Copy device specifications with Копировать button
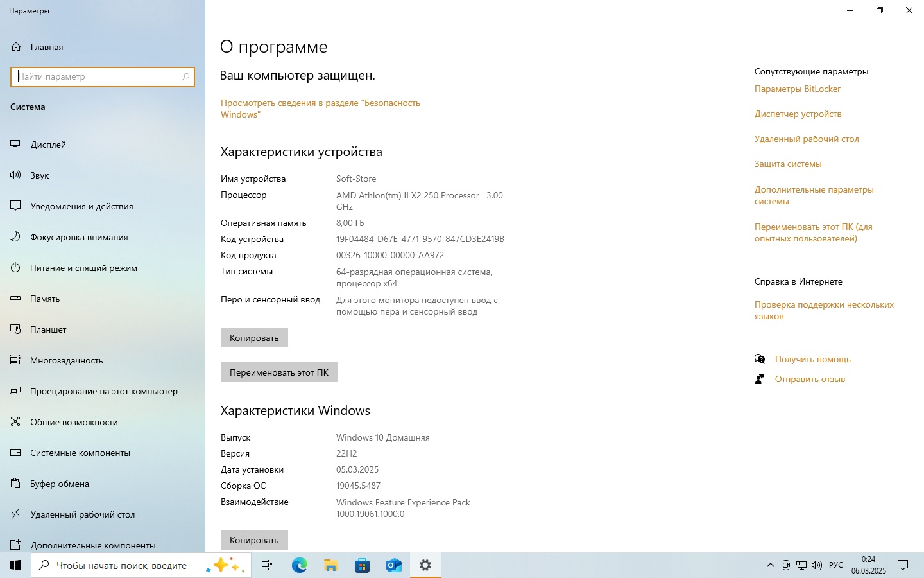This screenshot has width=924, height=578. click(x=254, y=338)
